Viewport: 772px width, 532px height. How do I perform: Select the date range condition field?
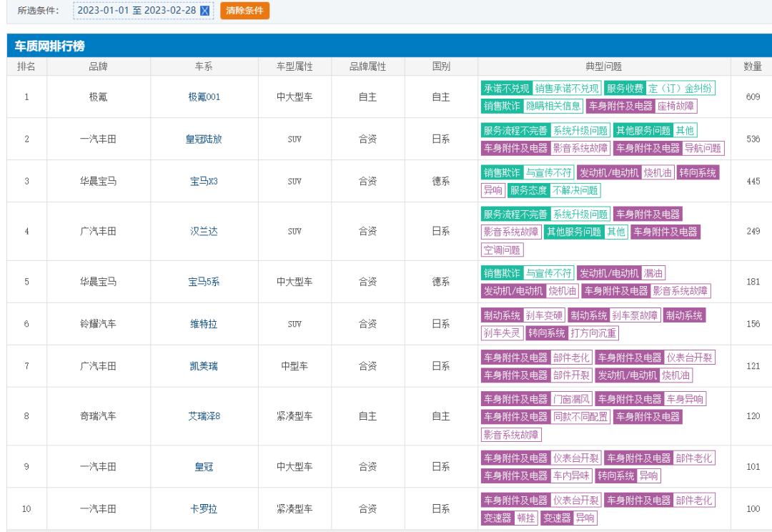pos(143,10)
